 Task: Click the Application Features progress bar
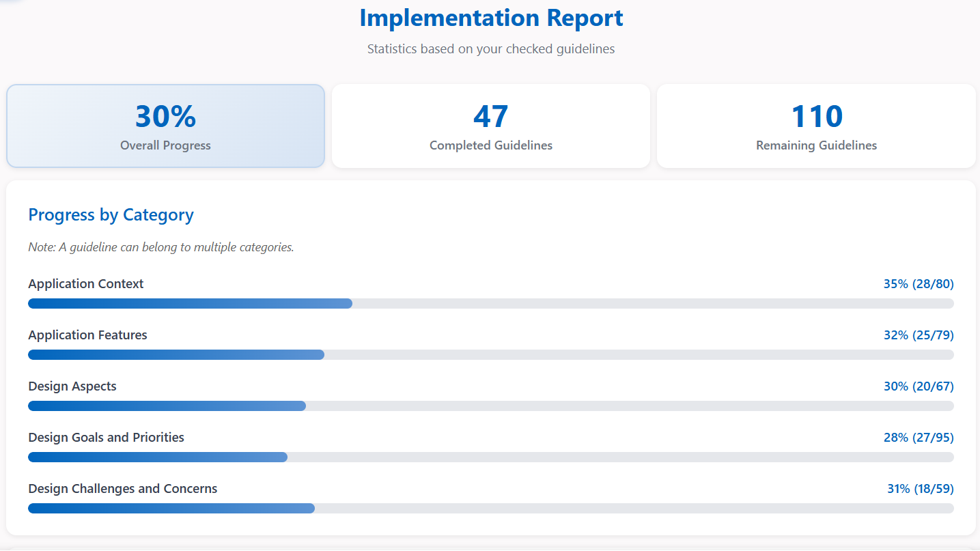[491, 355]
